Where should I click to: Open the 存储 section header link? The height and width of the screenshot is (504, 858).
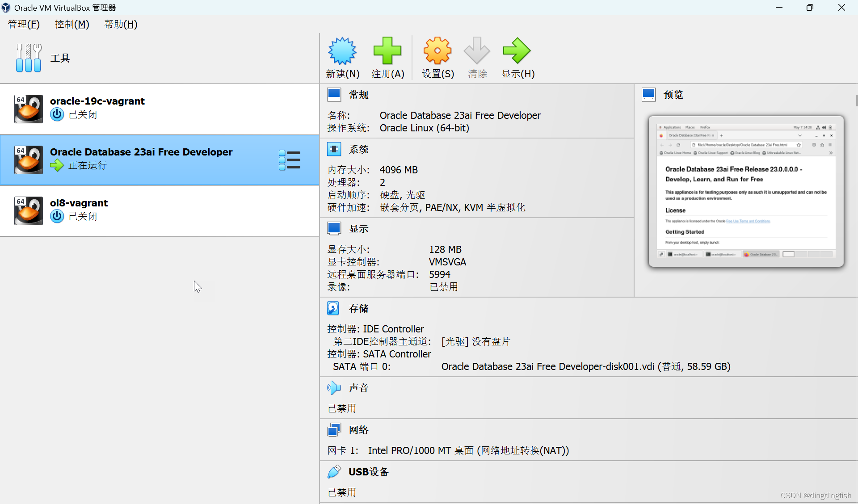359,308
